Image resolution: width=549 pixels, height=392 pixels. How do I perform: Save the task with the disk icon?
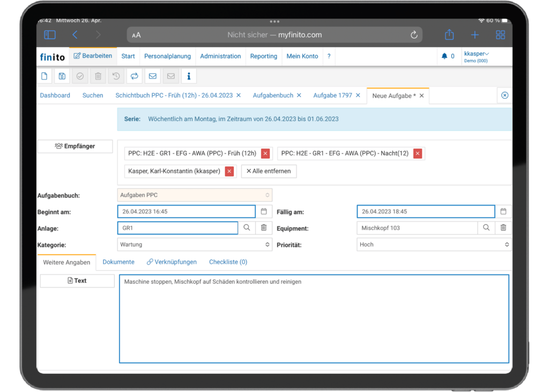62,76
